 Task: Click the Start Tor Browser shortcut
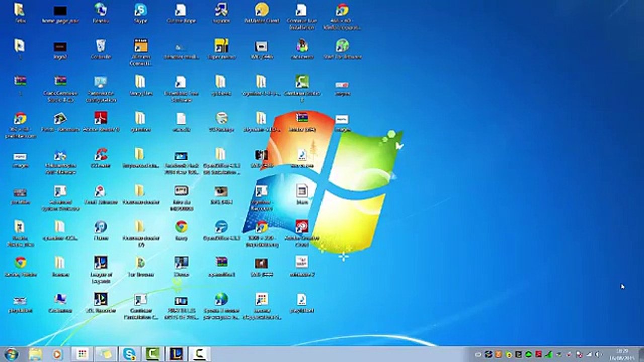pos(342,50)
